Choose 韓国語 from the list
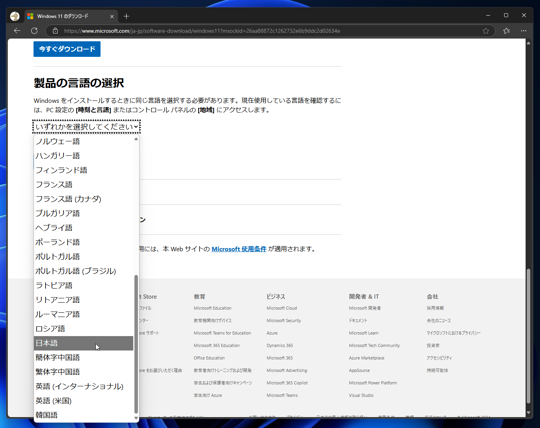 pos(83,415)
